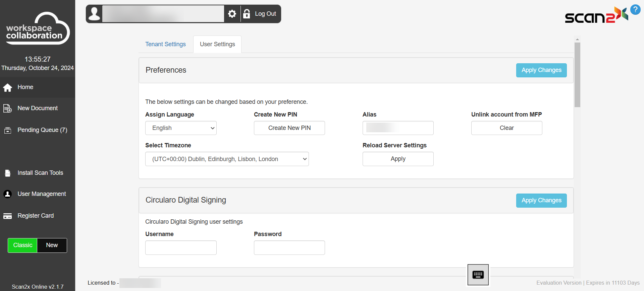Click the vertical scrollbar thumb
Viewport: 644px width, 291px height.
[x=577, y=74]
